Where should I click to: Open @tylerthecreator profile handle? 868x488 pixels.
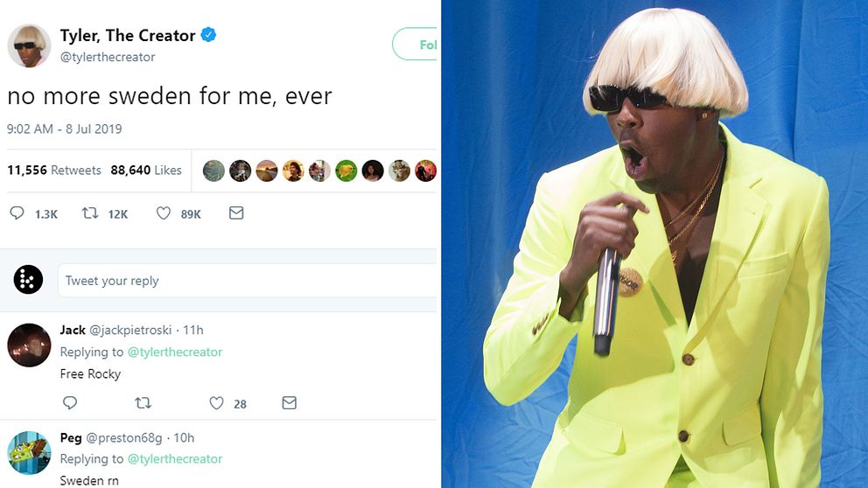point(108,57)
